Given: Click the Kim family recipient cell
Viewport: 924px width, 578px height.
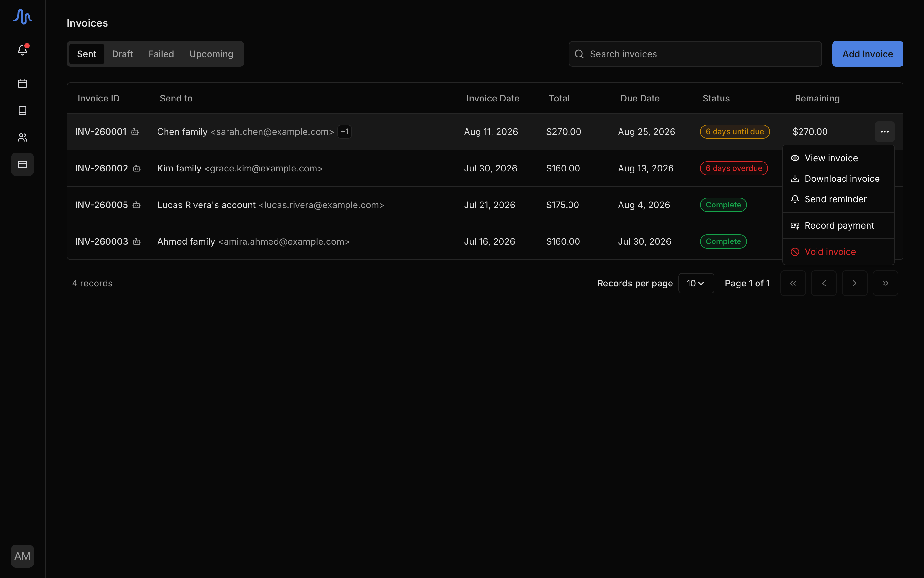Looking at the screenshot, I should click(240, 168).
